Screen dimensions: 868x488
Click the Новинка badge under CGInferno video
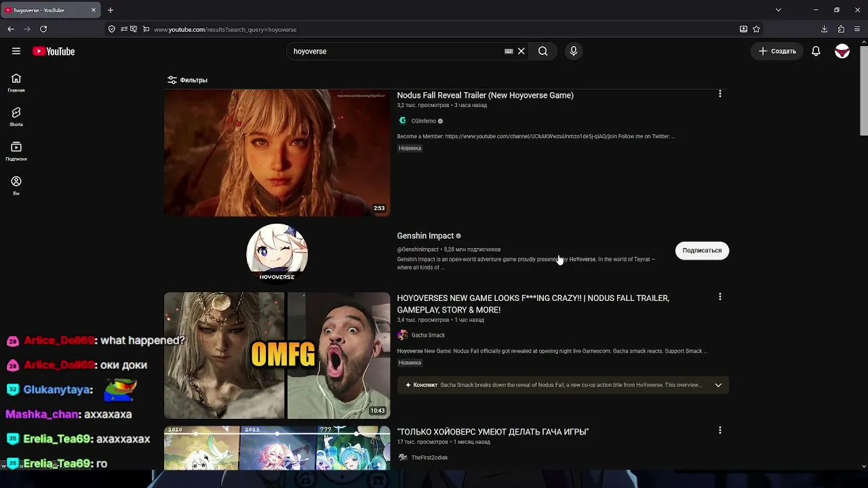click(x=410, y=148)
